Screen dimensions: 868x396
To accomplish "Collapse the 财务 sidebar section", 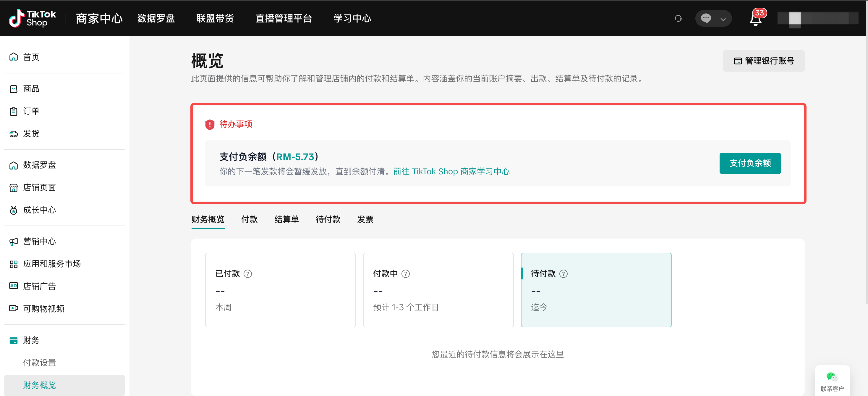I will pyautogui.click(x=31, y=340).
